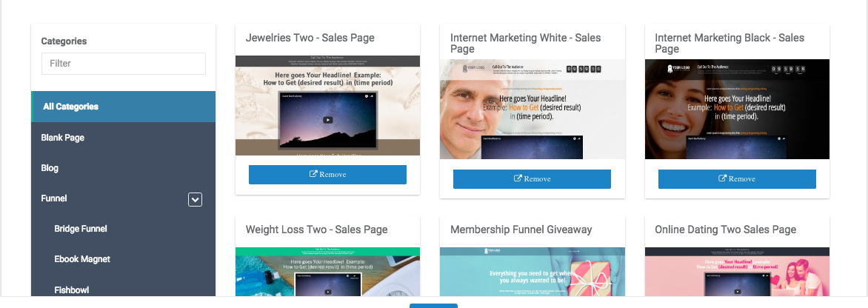Click the Funnel category label
The width and height of the screenshot is (868, 308).
(x=54, y=198)
